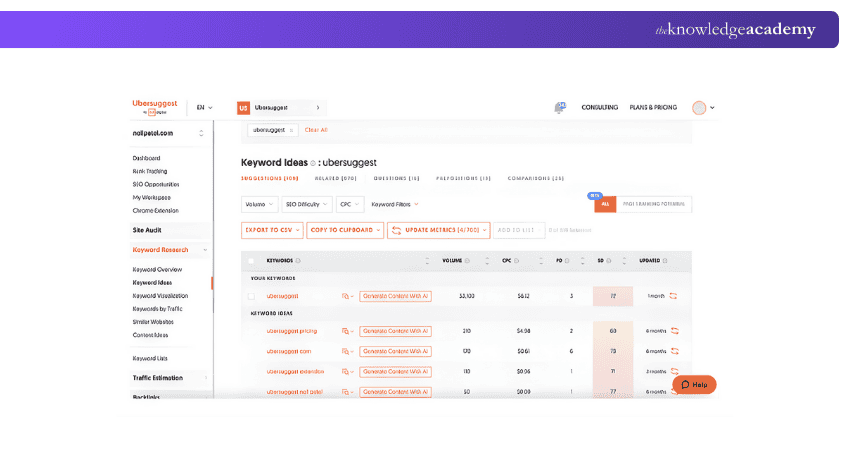Viewport: 850px width, 450px height.
Task: Sort table by the SD column arrows
Action: tap(624, 261)
